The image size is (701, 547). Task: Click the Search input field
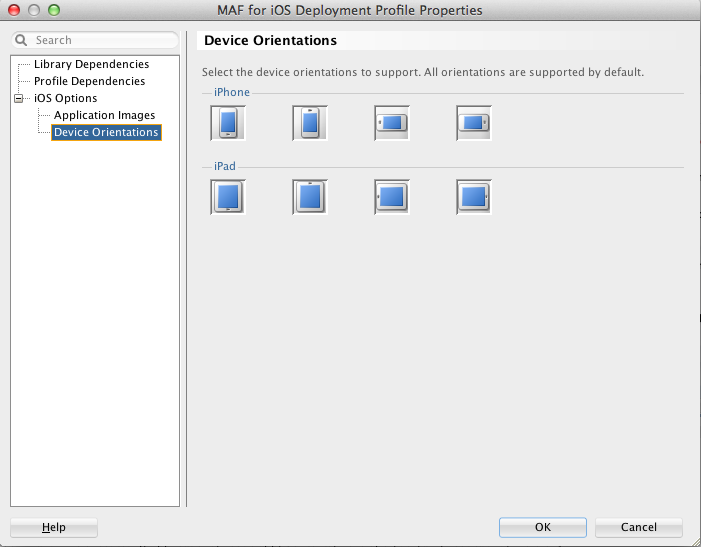click(95, 40)
